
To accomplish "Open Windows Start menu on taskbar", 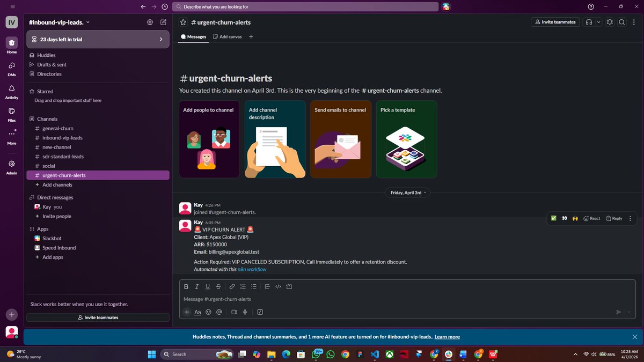I will click(151, 354).
